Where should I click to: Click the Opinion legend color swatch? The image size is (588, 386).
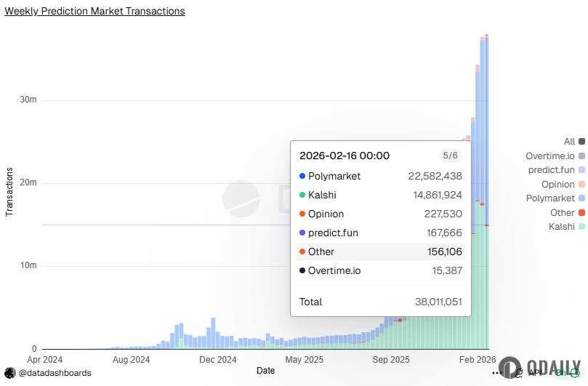pyautogui.click(x=581, y=185)
